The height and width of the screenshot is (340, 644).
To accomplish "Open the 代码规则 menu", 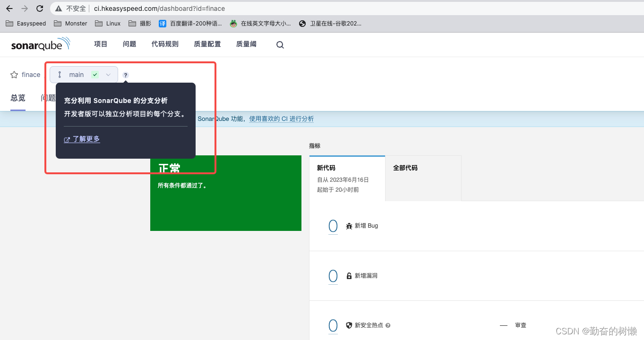I will tap(165, 44).
